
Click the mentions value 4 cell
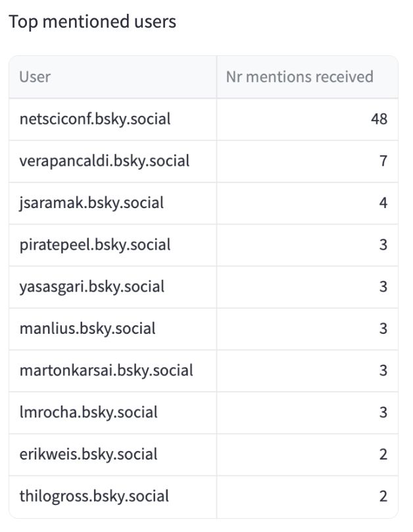point(307,203)
